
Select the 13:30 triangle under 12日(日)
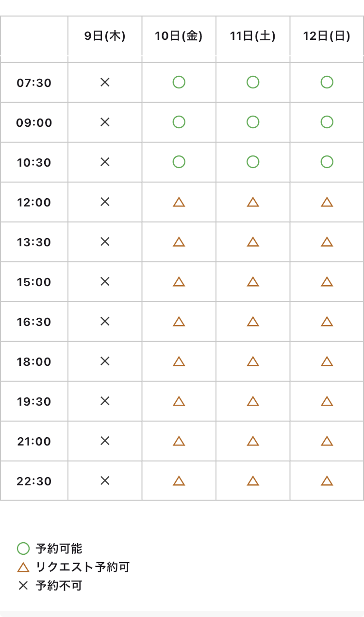(327, 241)
